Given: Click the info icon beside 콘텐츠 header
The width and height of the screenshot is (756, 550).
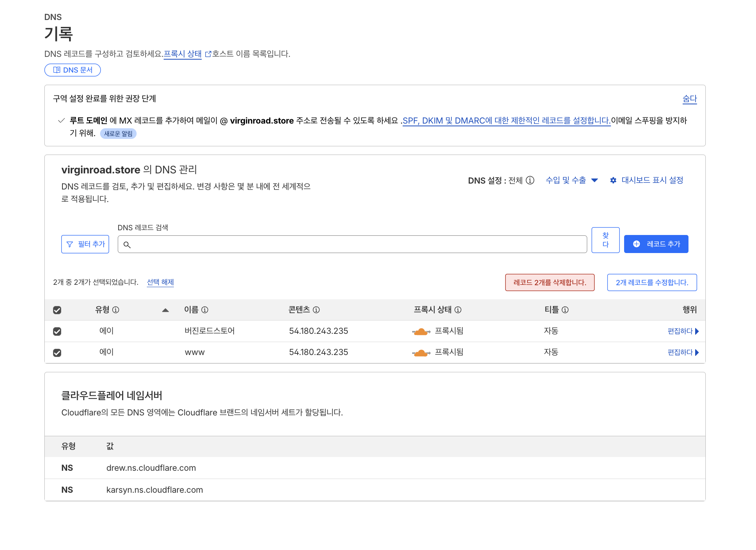Looking at the screenshot, I should click(x=316, y=310).
